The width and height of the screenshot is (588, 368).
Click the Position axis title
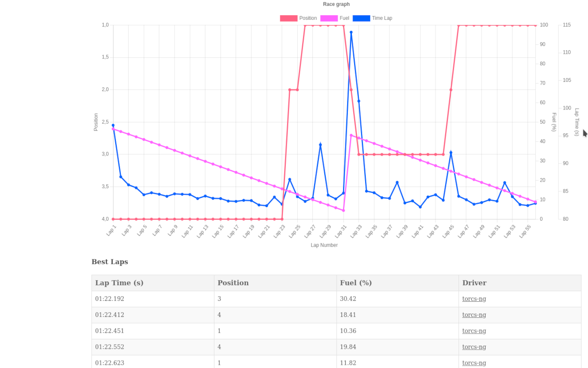point(96,122)
